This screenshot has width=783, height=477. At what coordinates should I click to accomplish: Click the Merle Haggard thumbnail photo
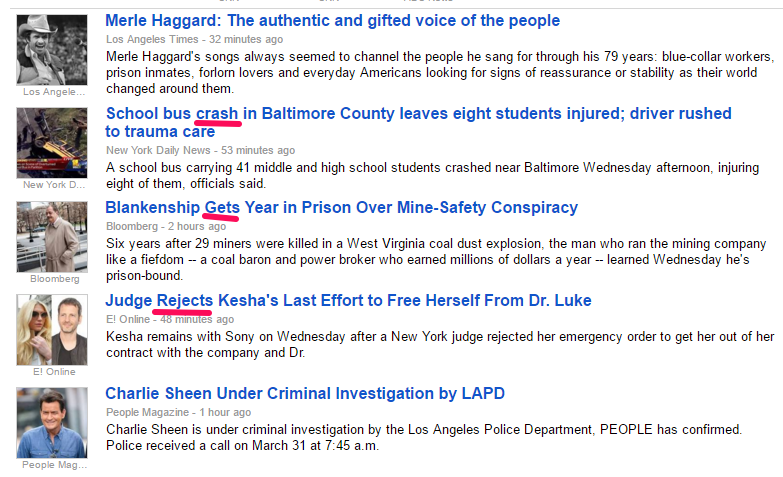click(x=52, y=49)
